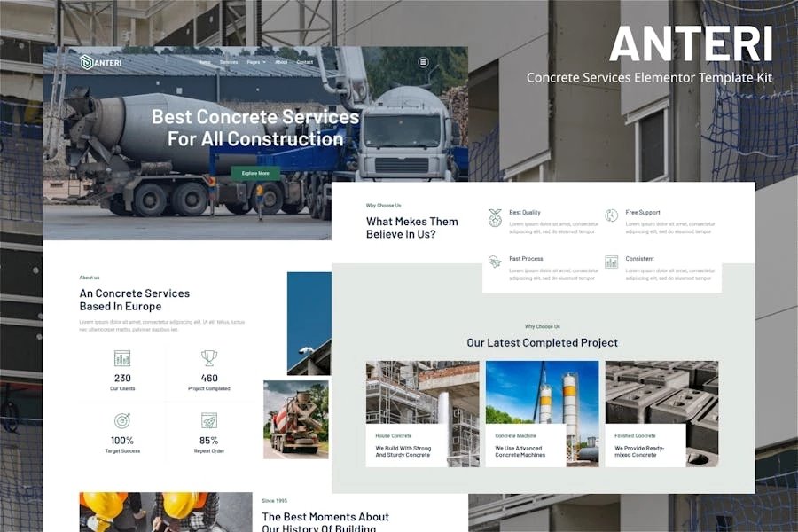798x532 pixels.
Task: Click the Explore More button
Action: point(255,173)
